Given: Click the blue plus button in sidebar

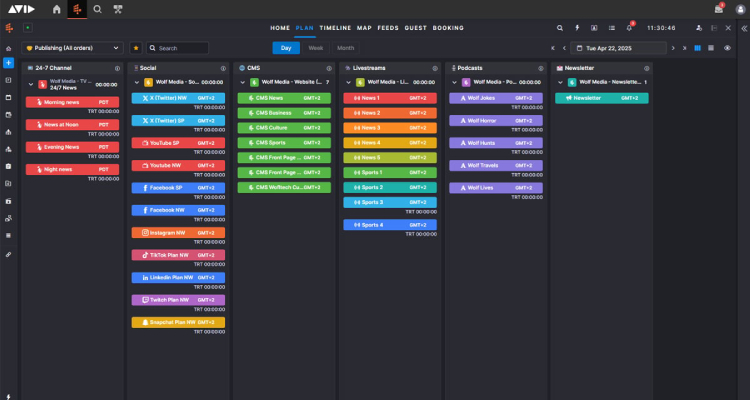Looking at the screenshot, I should (x=8, y=62).
